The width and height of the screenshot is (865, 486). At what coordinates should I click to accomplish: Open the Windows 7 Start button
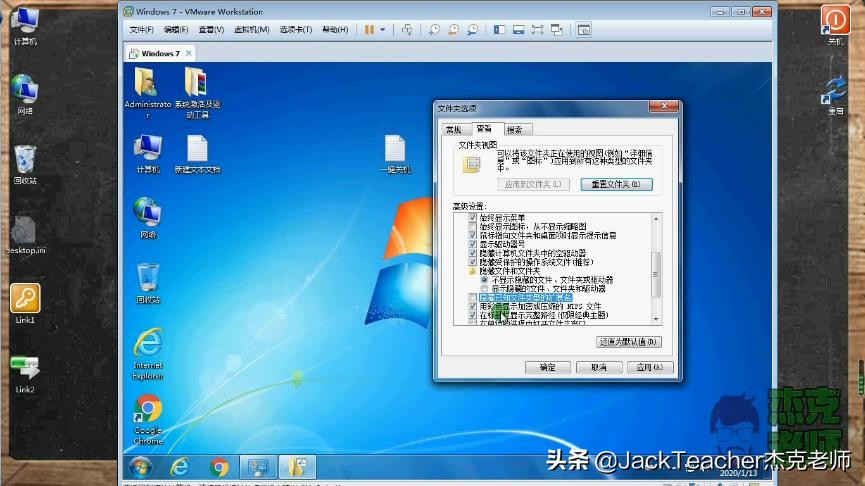coord(141,467)
